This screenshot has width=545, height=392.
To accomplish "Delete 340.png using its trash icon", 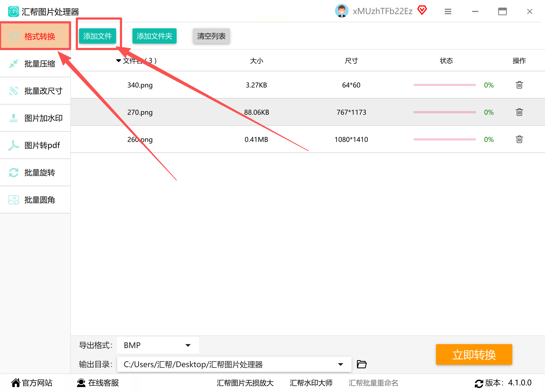I will click(x=519, y=85).
